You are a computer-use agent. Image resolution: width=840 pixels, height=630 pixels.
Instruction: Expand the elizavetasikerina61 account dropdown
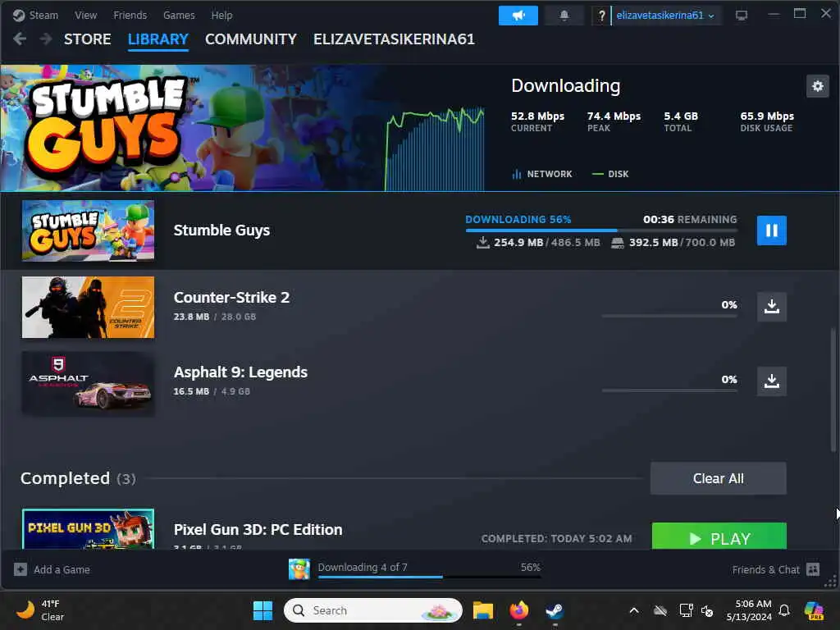pyautogui.click(x=664, y=16)
